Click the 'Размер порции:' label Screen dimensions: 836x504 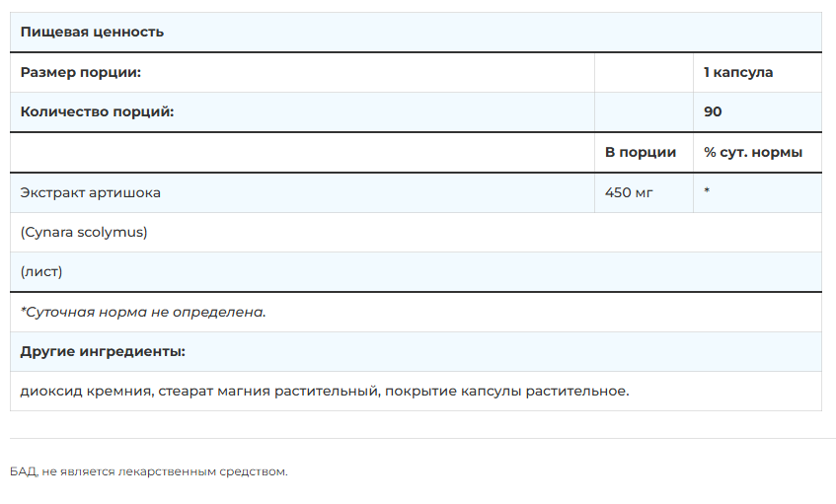click(81, 72)
